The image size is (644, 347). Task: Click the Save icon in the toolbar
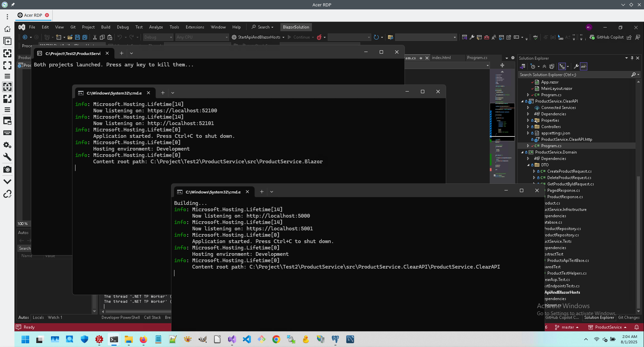[77, 37]
